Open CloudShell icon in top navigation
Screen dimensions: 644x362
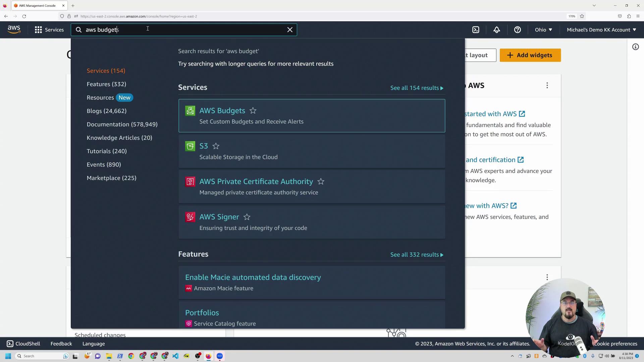pyautogui.click(x=476, y=30)
